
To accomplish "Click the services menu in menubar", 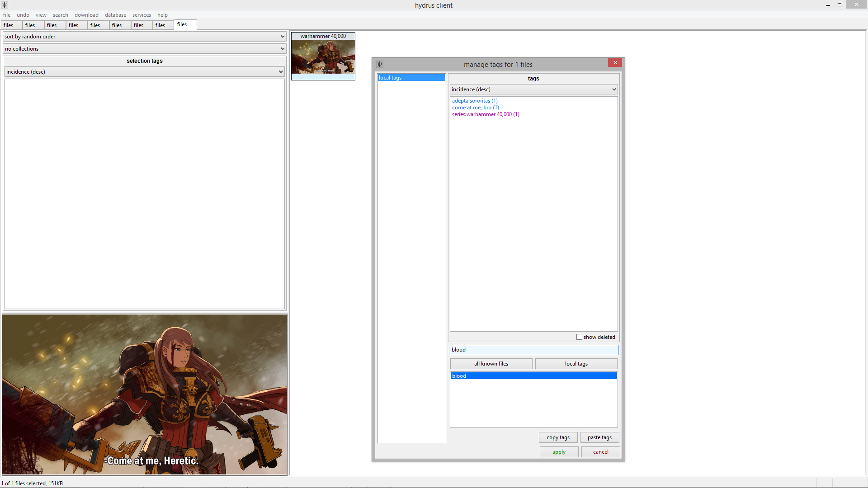I will tap(142, 15).
